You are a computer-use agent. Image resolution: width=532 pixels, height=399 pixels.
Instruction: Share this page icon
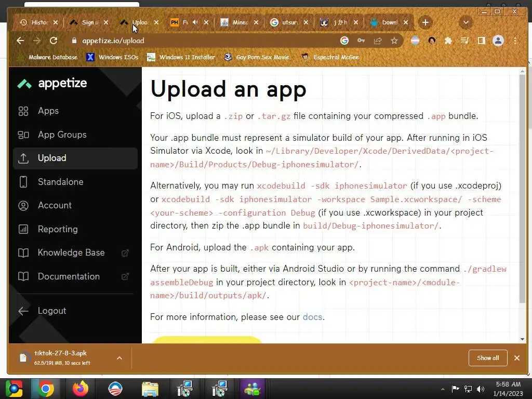pos(378,41)
